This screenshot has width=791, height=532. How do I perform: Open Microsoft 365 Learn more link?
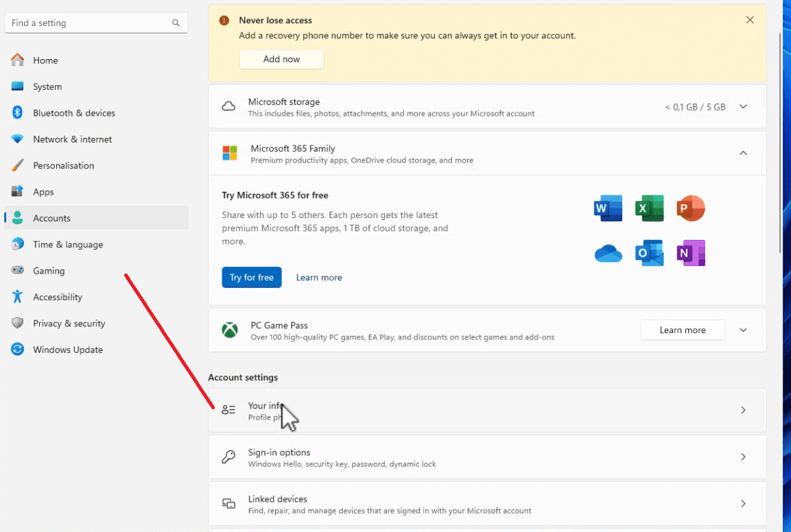pos(319,278)
